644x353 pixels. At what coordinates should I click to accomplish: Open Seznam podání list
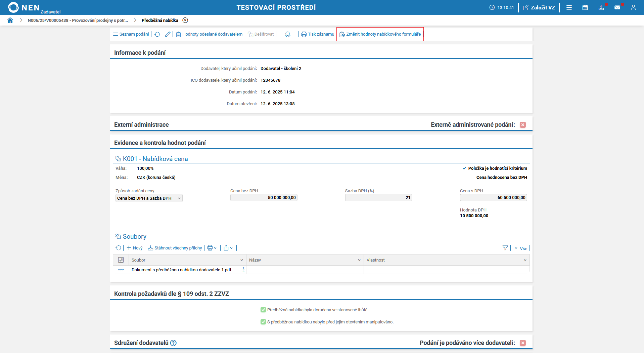tap(131, 34)
